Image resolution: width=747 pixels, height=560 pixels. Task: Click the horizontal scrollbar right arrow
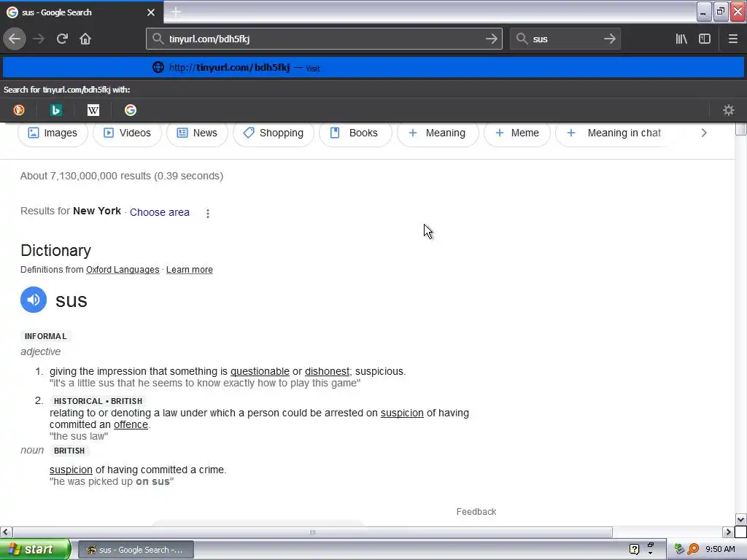point(728,532)
